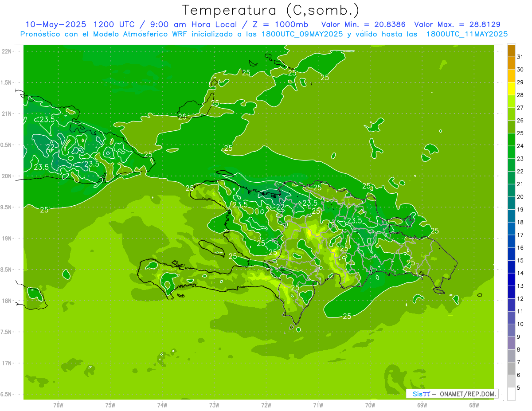The height and width of the screenshot is (411, 532).
Task: Click the 20N latitude label
Action: (8, 176)
